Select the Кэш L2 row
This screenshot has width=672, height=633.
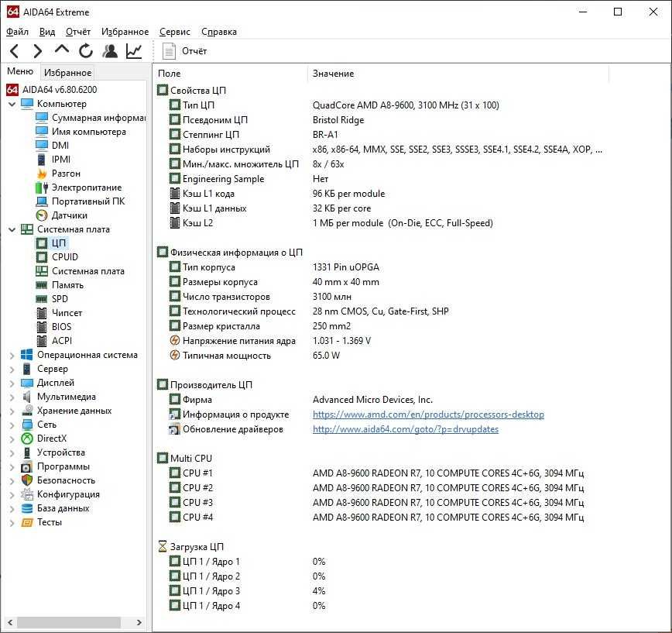331,223
